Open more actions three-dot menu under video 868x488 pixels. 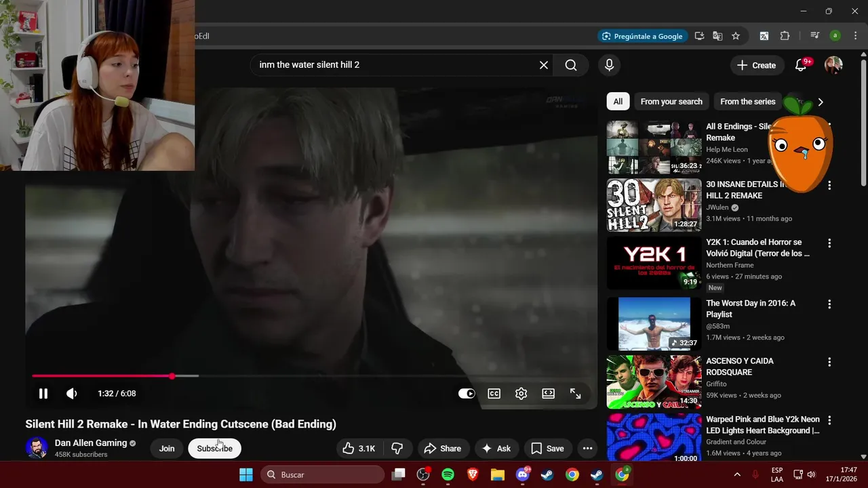(587, 449)
